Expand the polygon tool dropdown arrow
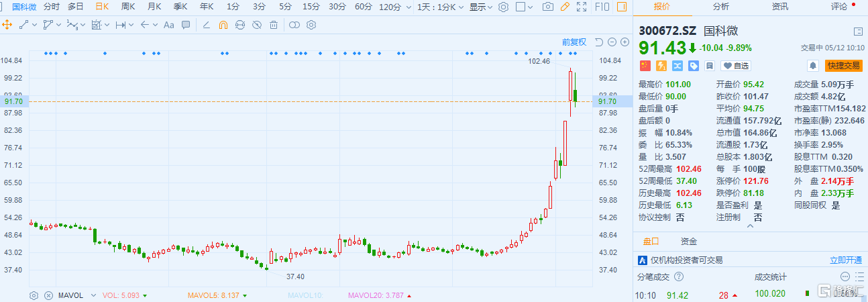This screenshot has width=868, height=302. (60, 25)
